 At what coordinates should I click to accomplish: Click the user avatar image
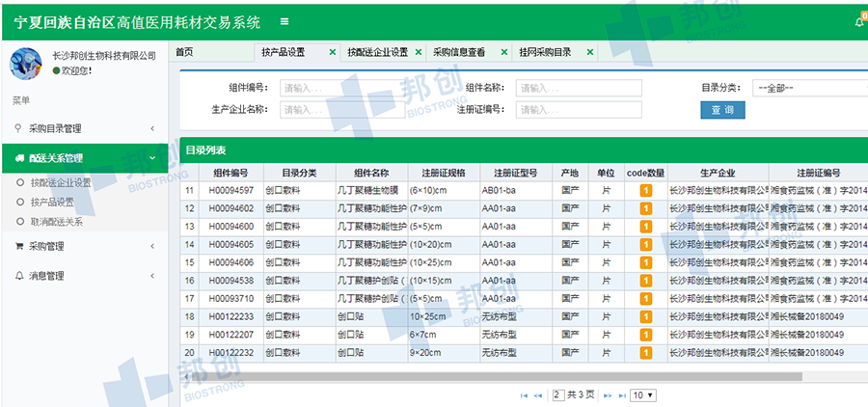point(25,63)
